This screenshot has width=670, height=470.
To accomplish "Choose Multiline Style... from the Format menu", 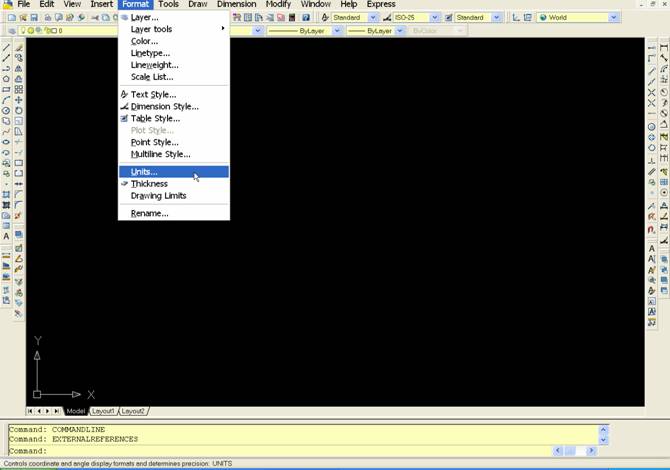I will 174,154.
